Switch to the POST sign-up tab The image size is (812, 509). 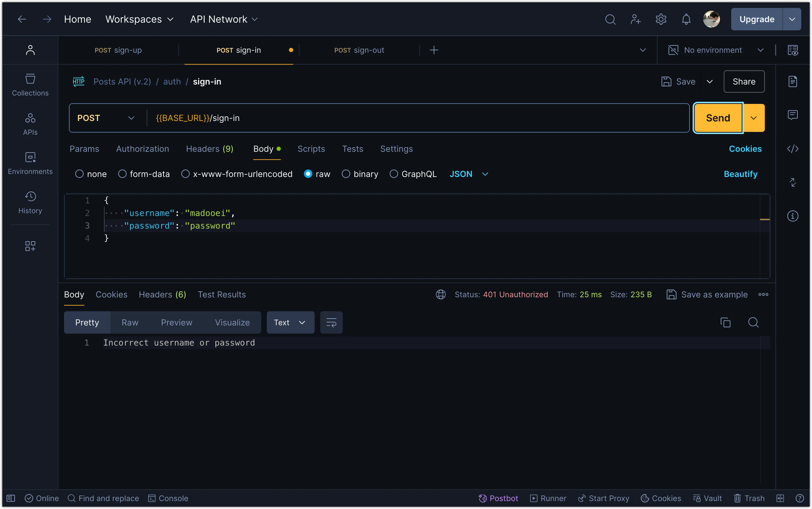coord(118,50)
